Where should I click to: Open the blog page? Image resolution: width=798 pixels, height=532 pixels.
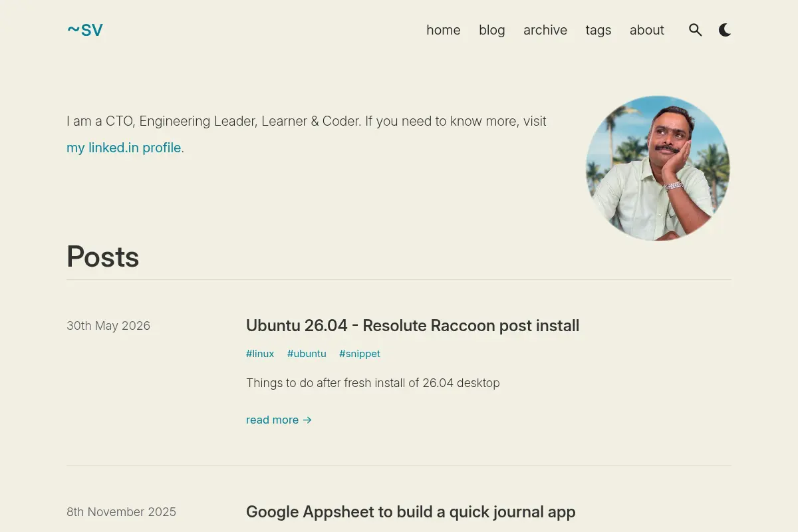pyautogui.click(x=492, y=30)
